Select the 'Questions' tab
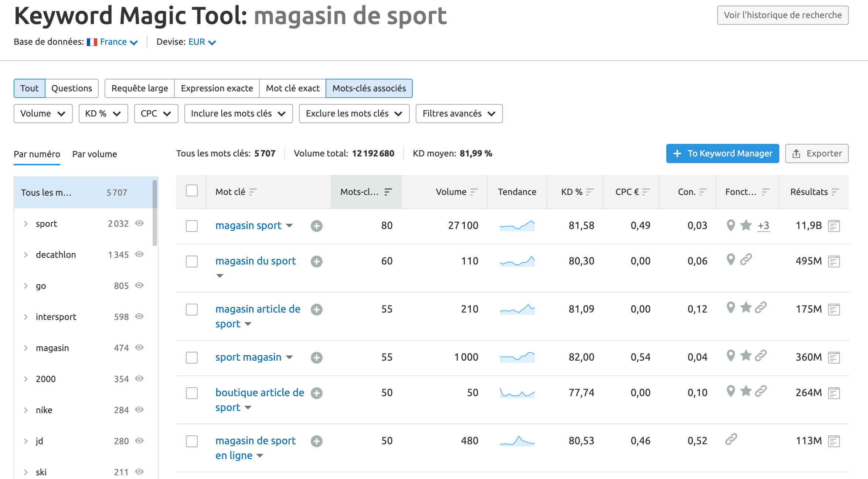 pos(72,88)
